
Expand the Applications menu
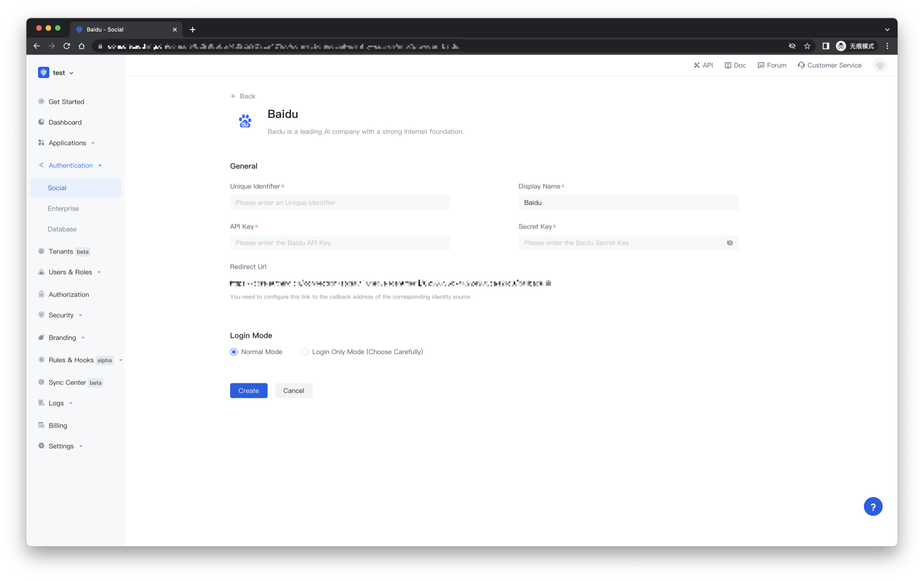click(67, 143)
